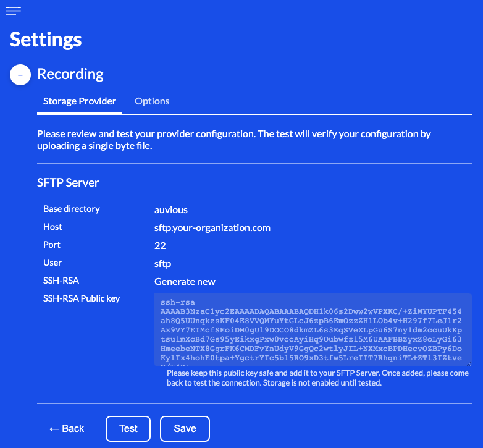This screenshot has width=483, height=448.
Task: Open the hamburger navigation menu
Action: [13, 10]
